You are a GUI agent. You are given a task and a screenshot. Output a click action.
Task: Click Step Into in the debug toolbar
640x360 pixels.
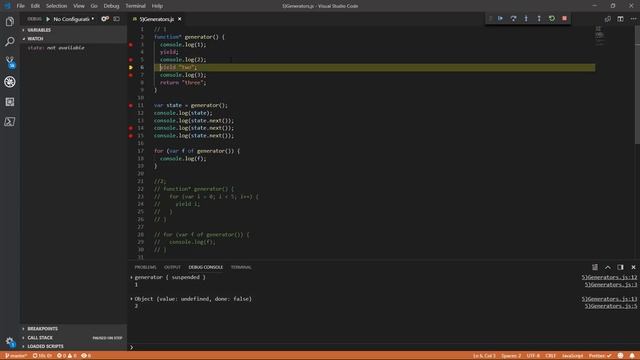tap(526, 19)
